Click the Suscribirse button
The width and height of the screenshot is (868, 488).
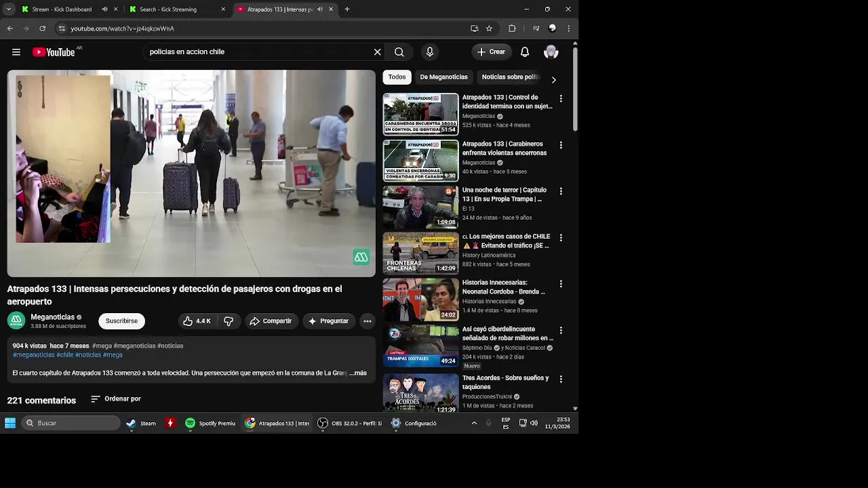coord(121,321)
